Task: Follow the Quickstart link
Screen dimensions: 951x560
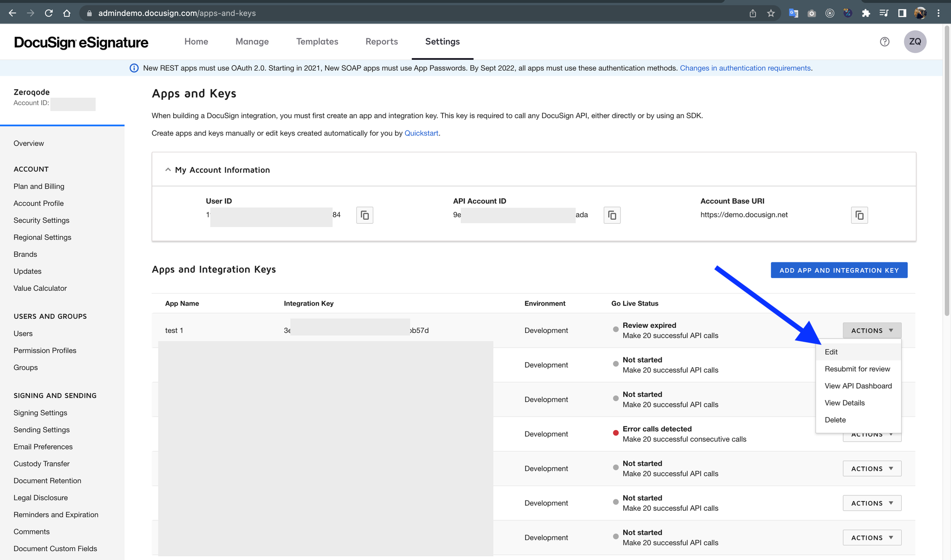Action: pos(421,133)
